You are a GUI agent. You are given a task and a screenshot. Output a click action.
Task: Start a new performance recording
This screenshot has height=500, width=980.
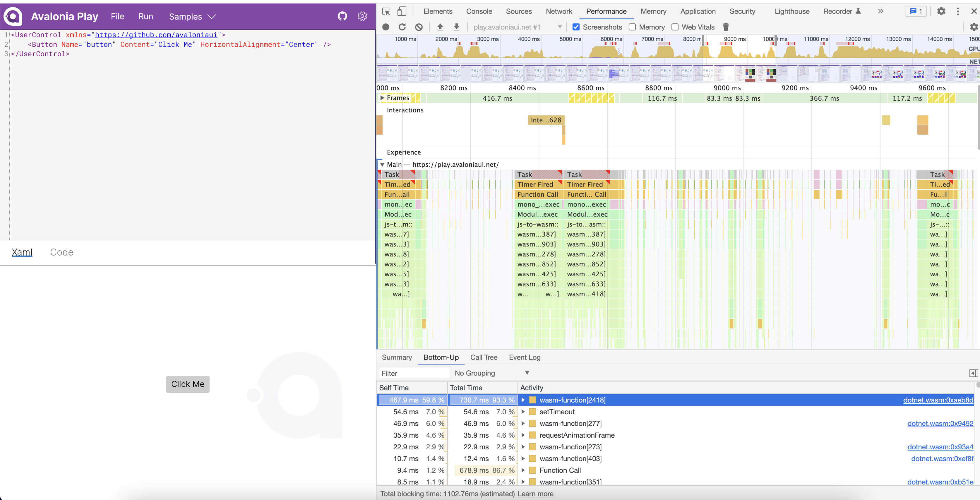tap(386, 27)
